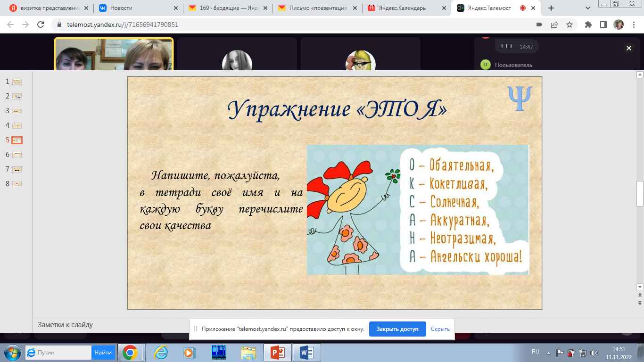
Task: Select the participant tile with dark-haired avatar
Action: 237,54
